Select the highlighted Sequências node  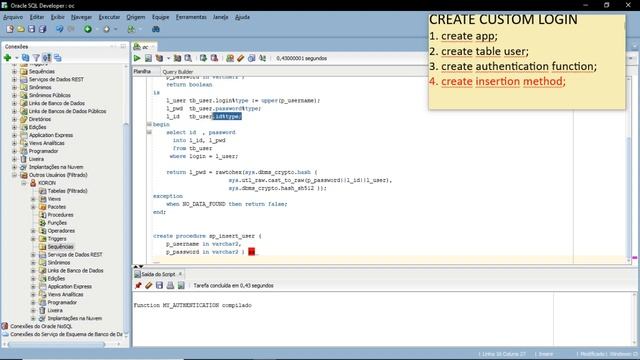click(60, 247)
